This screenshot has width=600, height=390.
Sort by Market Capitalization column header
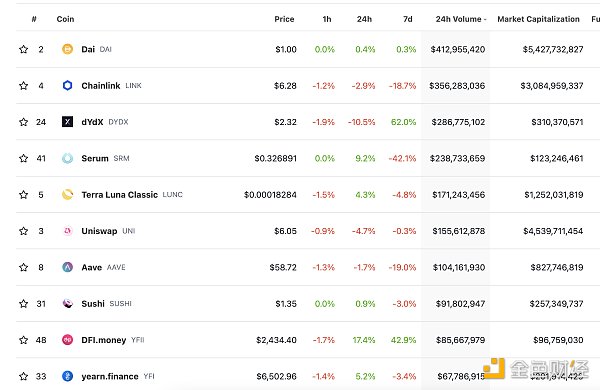pyautogui.click(x=538, y=19)
